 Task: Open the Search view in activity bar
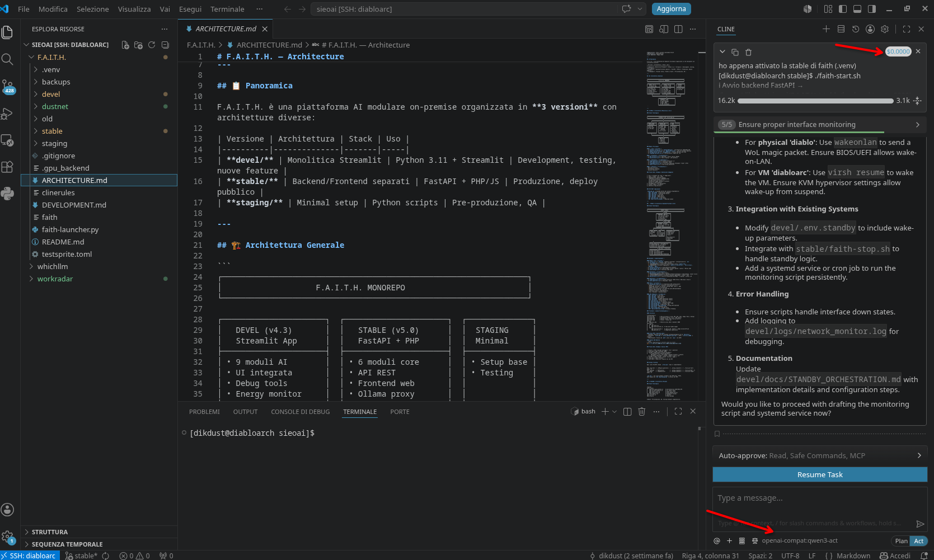(7, 59)
